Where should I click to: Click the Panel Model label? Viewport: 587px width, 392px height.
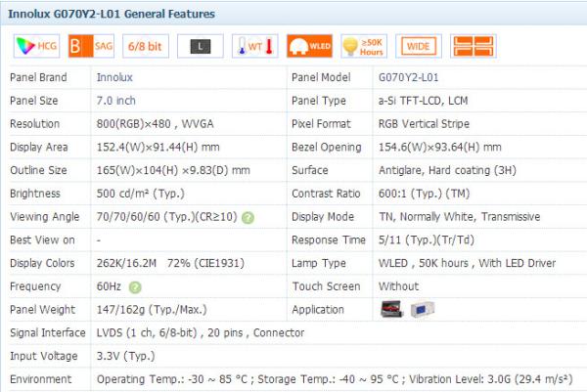[x=321, y=77]
